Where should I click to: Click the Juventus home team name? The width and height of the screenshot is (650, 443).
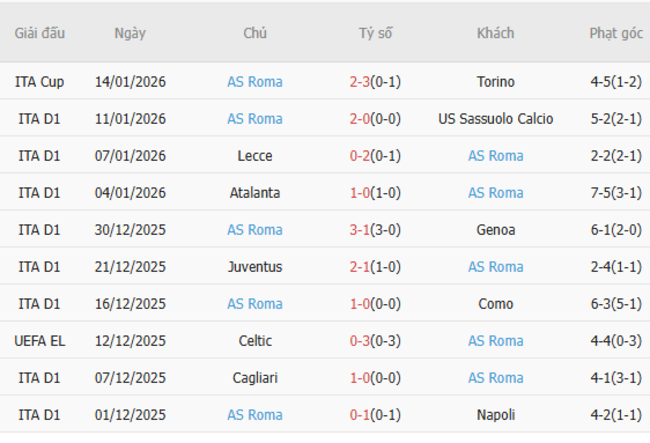pos(255,267)
